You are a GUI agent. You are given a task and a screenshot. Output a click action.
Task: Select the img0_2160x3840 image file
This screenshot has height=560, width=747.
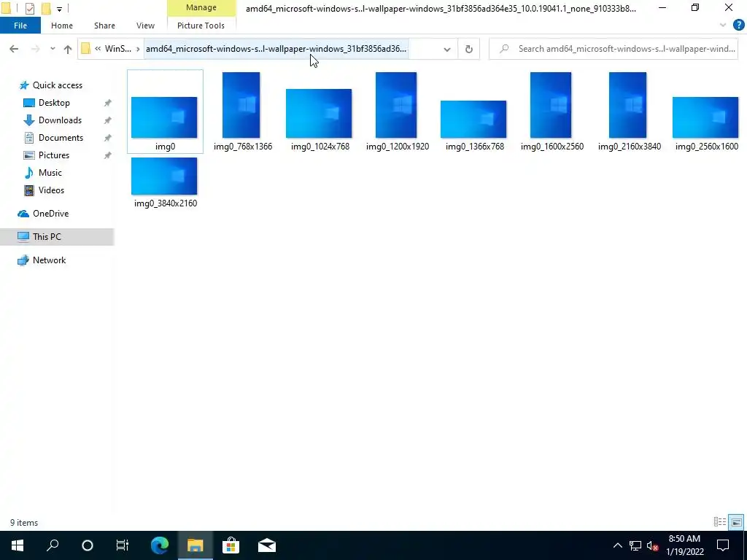pos(629,112)
